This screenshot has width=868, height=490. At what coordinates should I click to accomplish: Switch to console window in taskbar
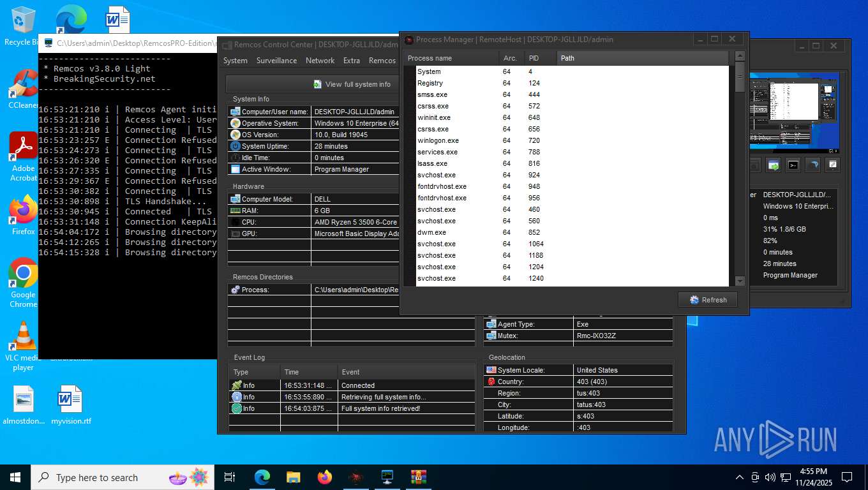pyautogui.click(x=387, y=477)
